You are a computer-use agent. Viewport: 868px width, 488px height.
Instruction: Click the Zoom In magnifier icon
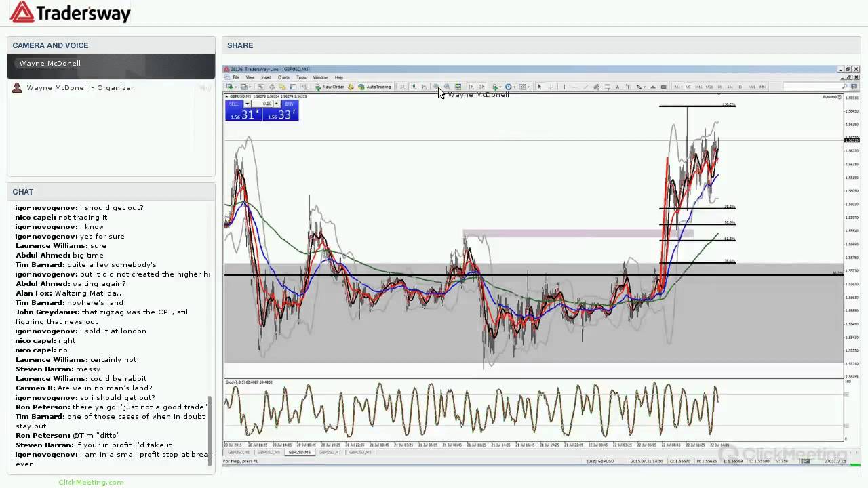436,87
